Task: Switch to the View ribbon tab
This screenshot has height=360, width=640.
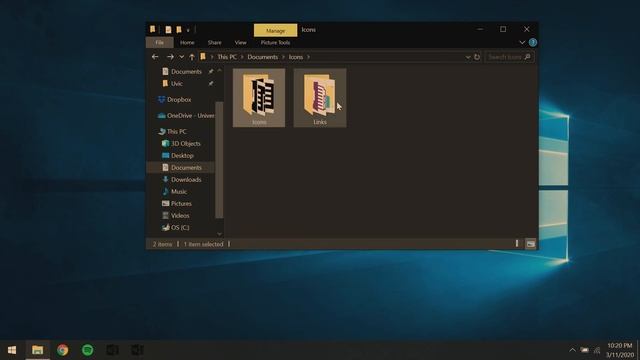Action: [x=240, y=42]
